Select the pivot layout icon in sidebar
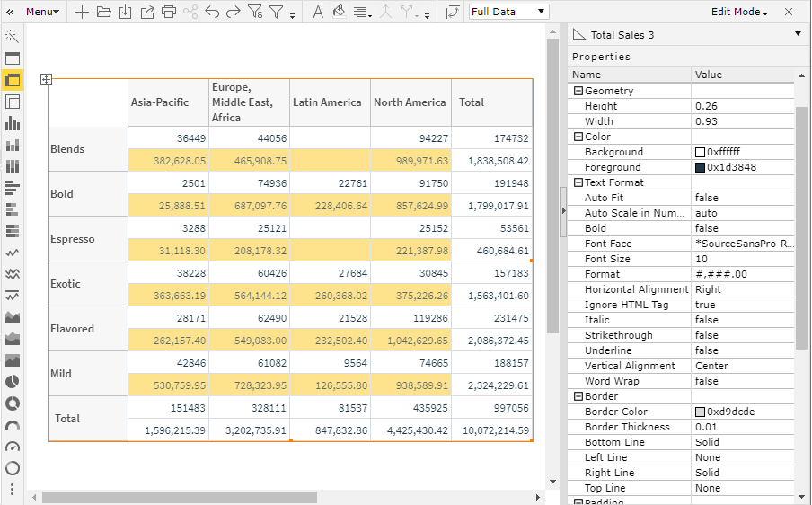Image resolution: width=812 pixels, height=505 pixels. 13,102
